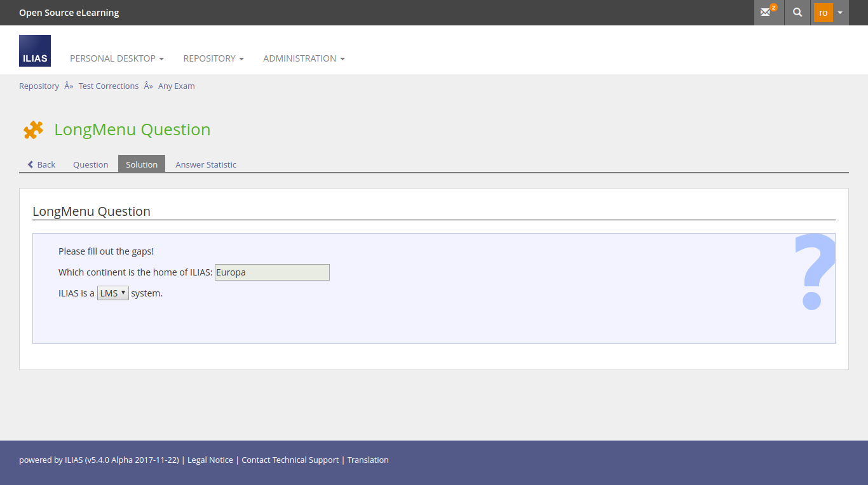
Task: Click the Europa answer input field
Action: 272,272
